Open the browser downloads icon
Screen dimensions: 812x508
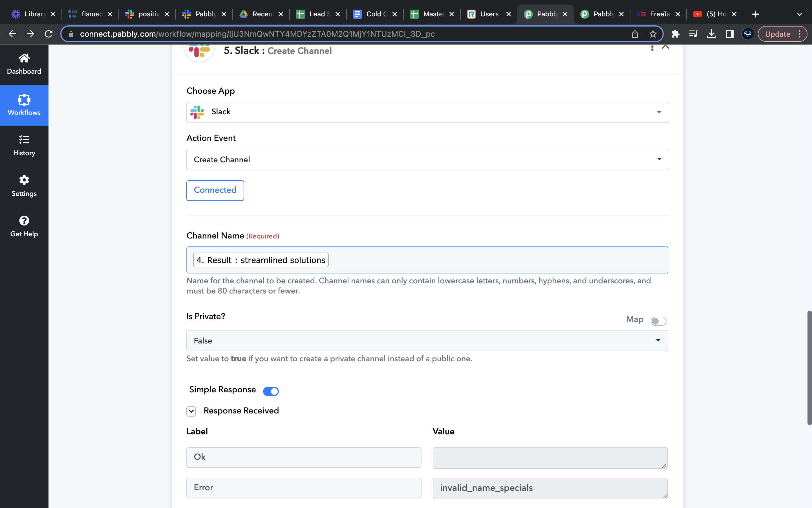coord(711,34)
